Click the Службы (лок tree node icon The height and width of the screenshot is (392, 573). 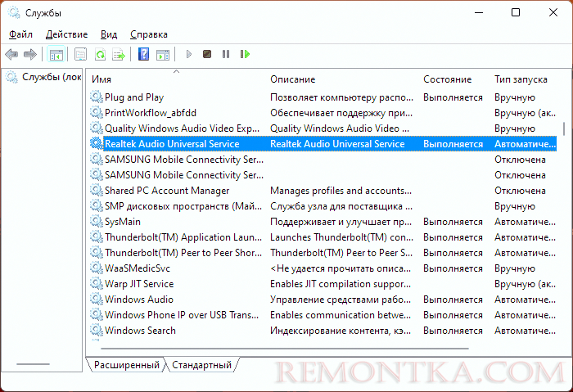tap(11, 77)
